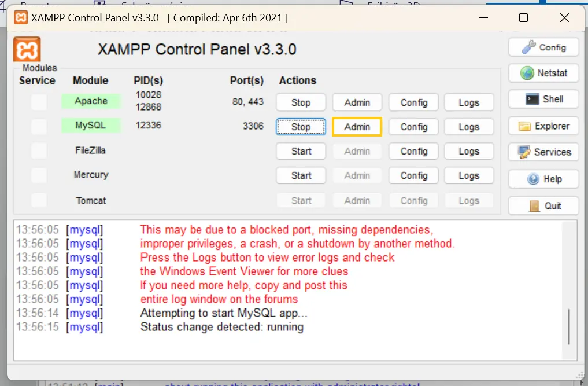The height and width of the screenshot is (386, 588).
Task: Click the log timestamp 13:56:14
Action: pos(38,313)
